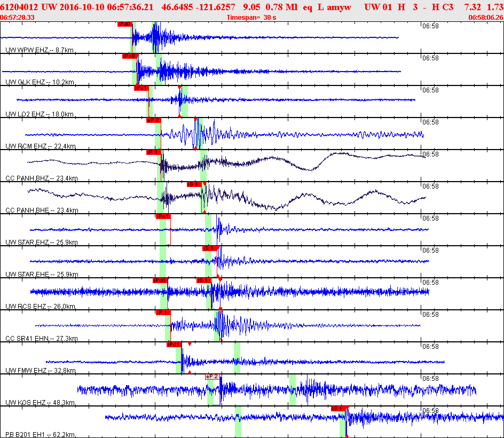The width and height of the screenshot is (504, 438).
Task: Click the UW WPW EHZ station label
Action: point(39,50)
